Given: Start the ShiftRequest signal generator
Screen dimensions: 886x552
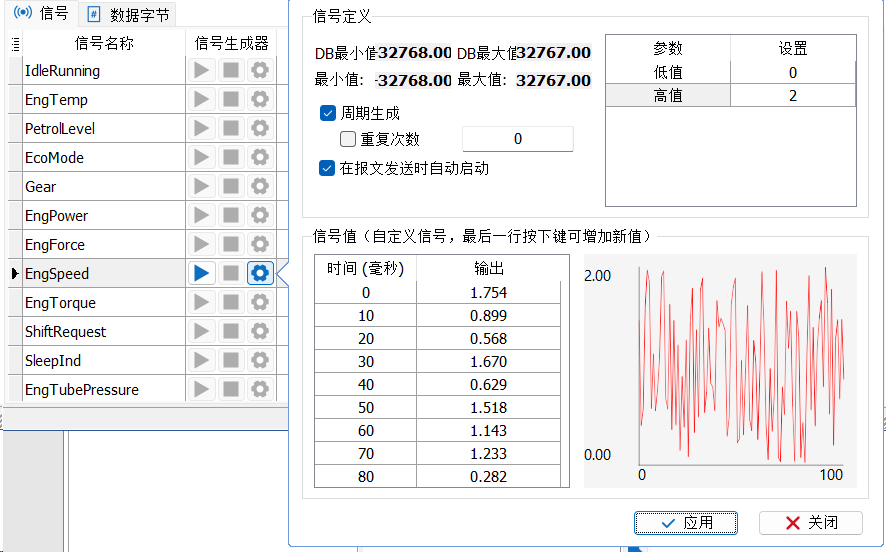Looking at the screenshot, I should (x=201, y=331).
